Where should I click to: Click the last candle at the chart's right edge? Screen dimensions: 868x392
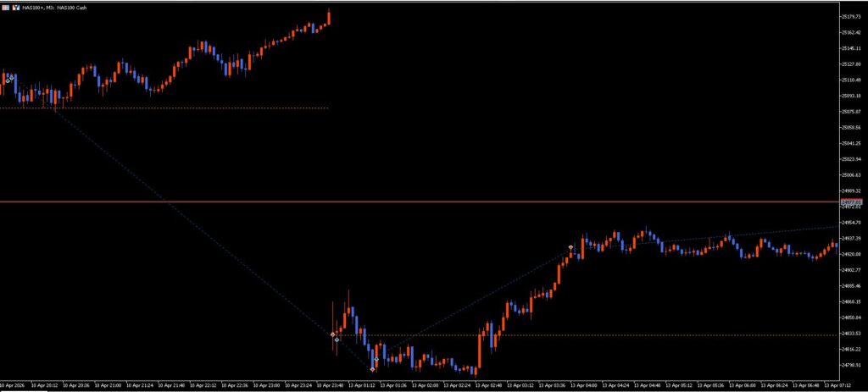[x=835, y=246]
